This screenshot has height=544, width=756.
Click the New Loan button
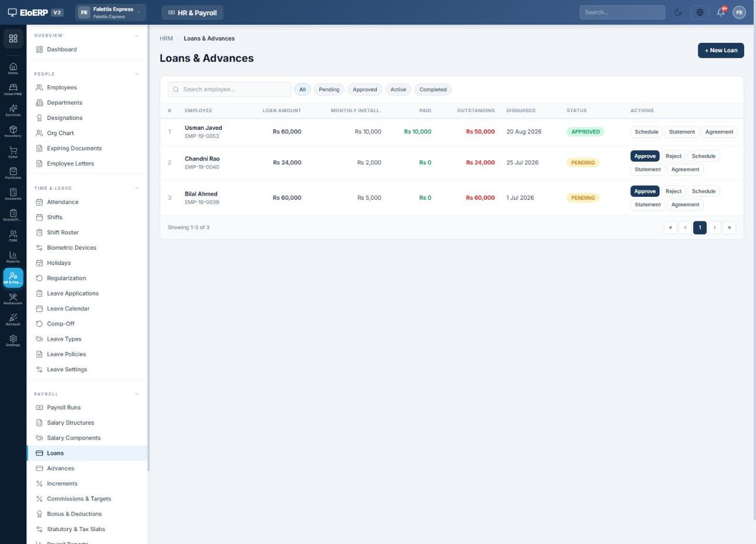pos(721,51)
